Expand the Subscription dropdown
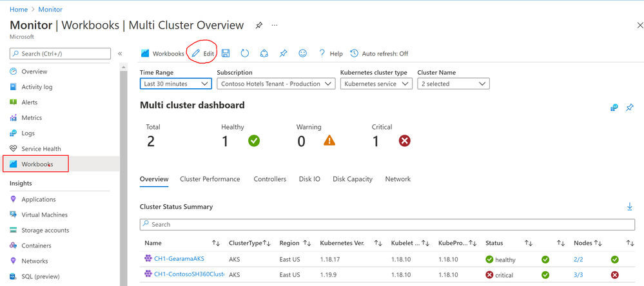This screenshot has width=644, height=286. (276, 84)
